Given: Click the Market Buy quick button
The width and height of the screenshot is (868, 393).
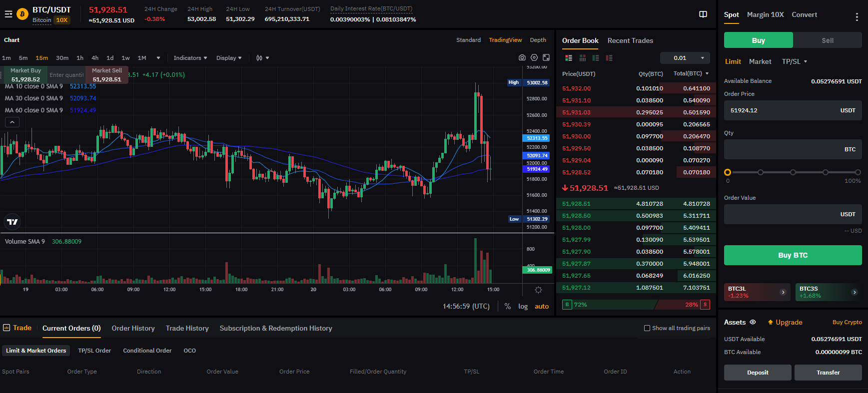Looking at the screenshot, I should point(25,75).
